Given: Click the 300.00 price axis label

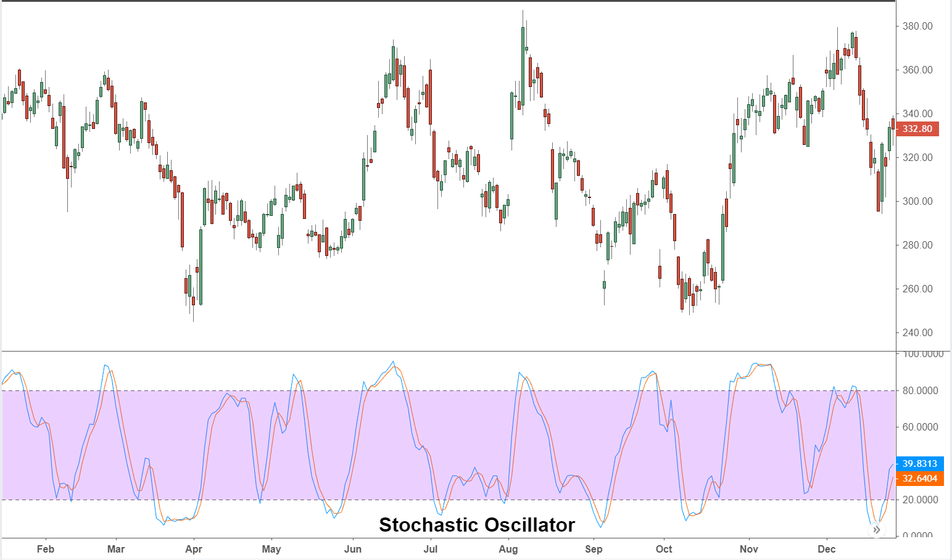Looking at the screenshot, I should pyautogui.click(x=917, y=202).
